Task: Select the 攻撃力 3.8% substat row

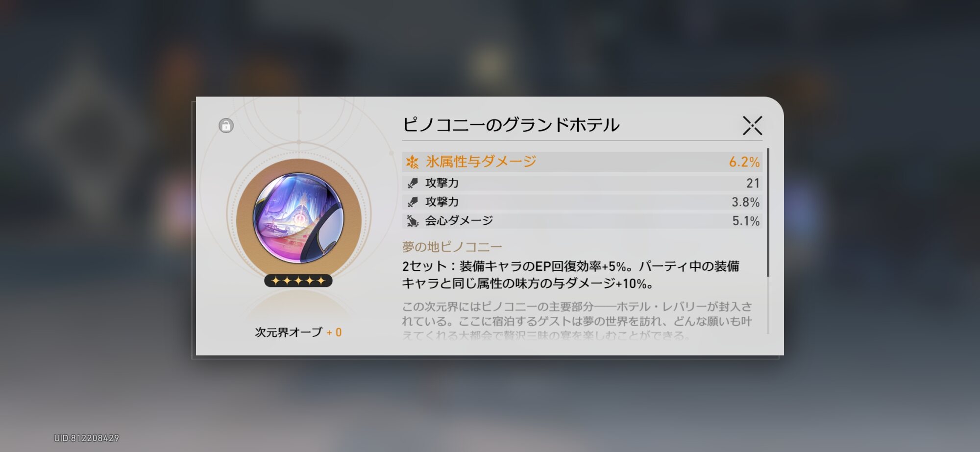Action: tap(582, 202)
